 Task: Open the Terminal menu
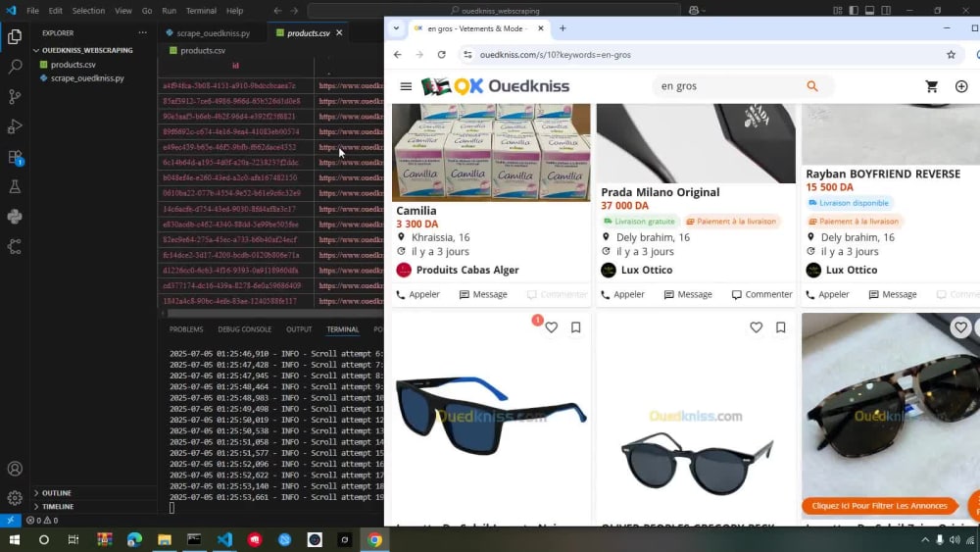click(201, 11)
